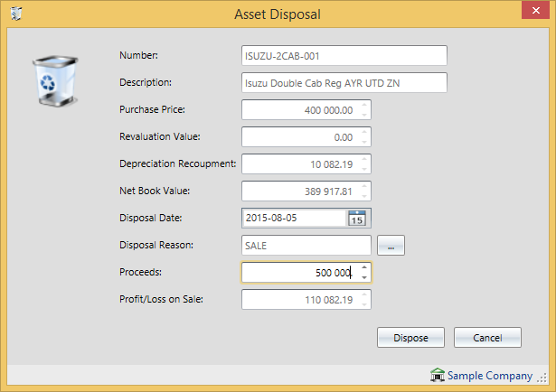Click the Net Book Value down arrow
The image size is (556, 392).
click(363, 196)
